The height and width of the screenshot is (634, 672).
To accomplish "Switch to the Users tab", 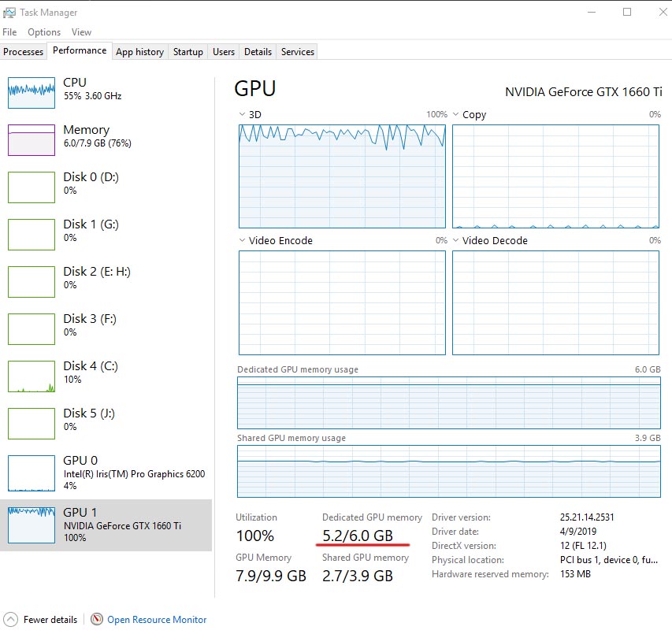I will (x=223, y=52).
